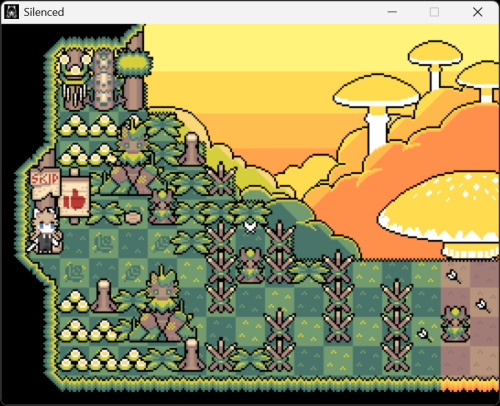Click the top arrow stuck in brown tile
The image size is (500, 406).
pyautogui.click(x=454, y=276)
